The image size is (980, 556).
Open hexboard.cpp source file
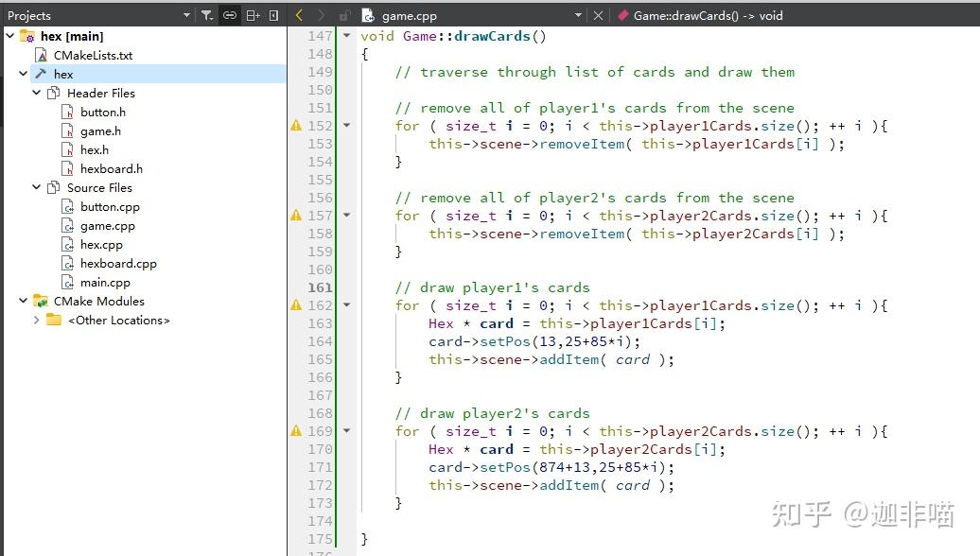[x=118, y=263]
